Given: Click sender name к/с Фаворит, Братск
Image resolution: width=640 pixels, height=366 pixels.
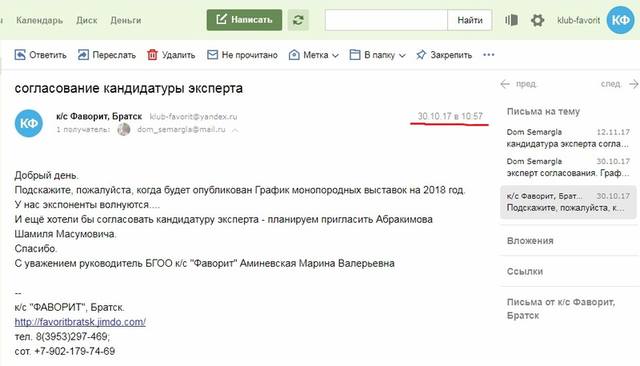Looking at the screenshot, I should tap(99, 116).
